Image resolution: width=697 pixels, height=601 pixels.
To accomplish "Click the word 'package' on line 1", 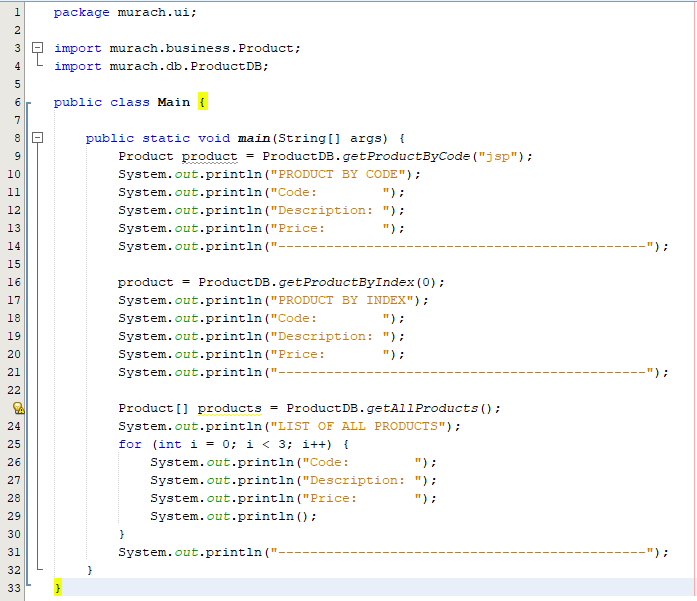I will coord(81,12).
